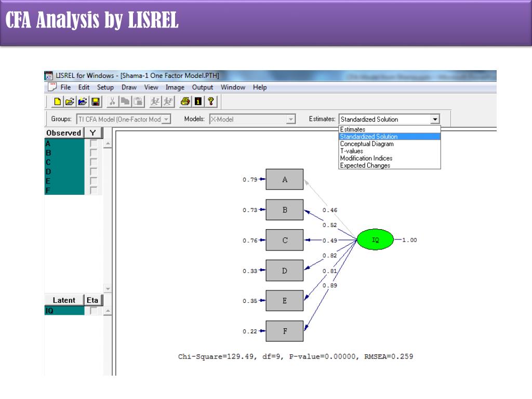Click the first Run (running man) icon
The height and width of the screenshot is (399, 532).
coord(155,101)
